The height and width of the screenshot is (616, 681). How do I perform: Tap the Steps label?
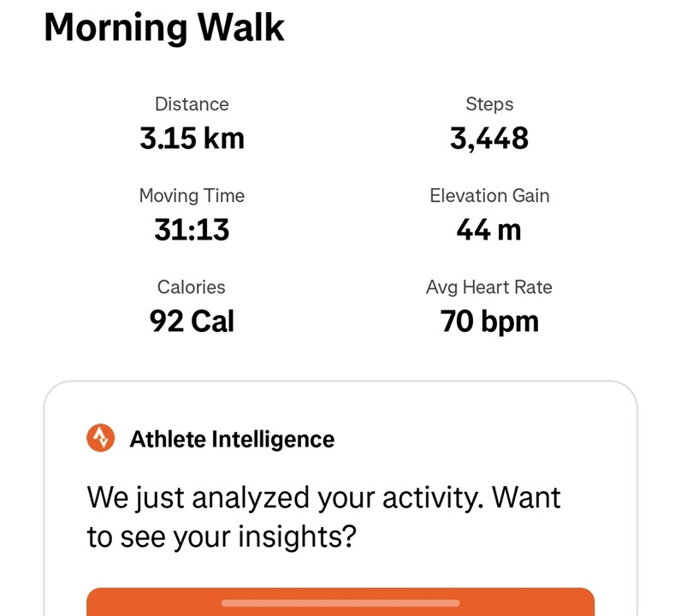[x=489, y=104]
